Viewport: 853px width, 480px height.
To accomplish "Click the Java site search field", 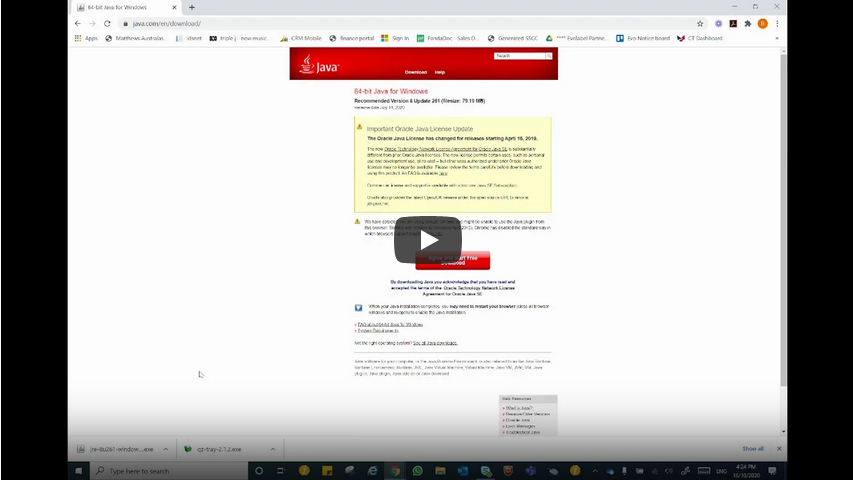I will coord(520,56).
